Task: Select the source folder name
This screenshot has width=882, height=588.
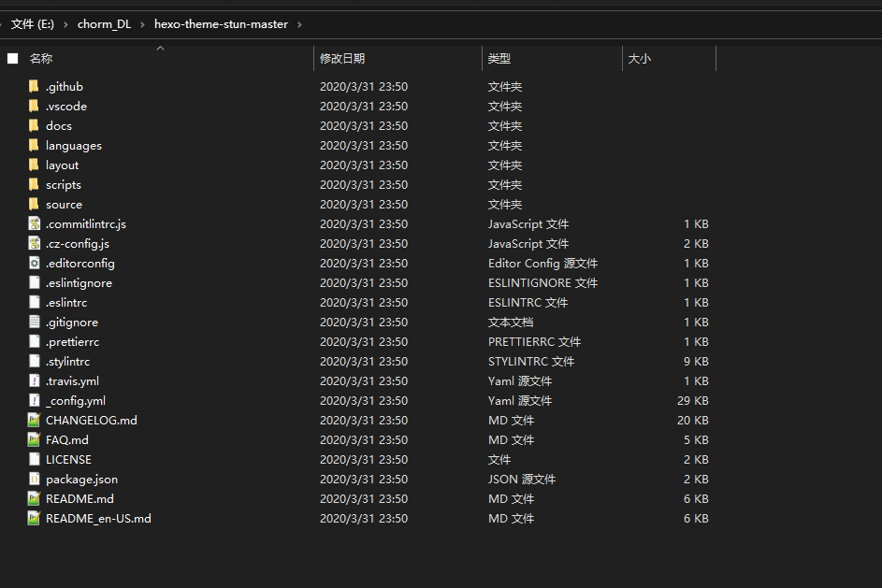Action: pos(65,205)
